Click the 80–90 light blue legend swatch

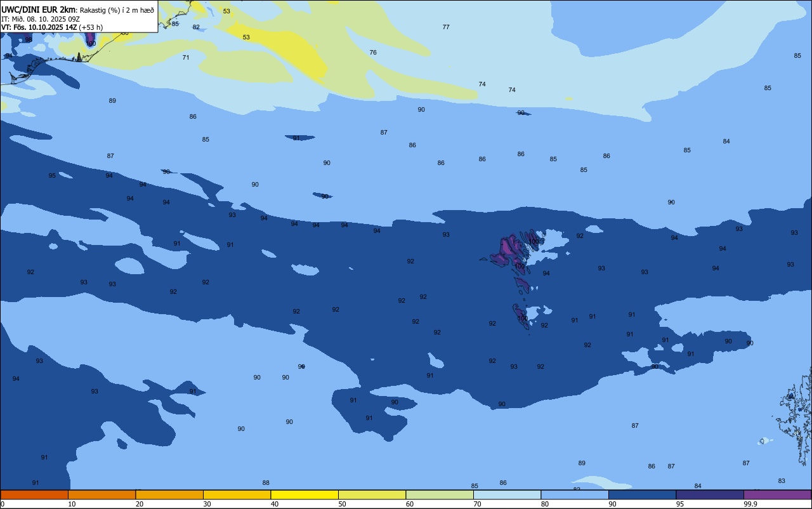[575, 494]
